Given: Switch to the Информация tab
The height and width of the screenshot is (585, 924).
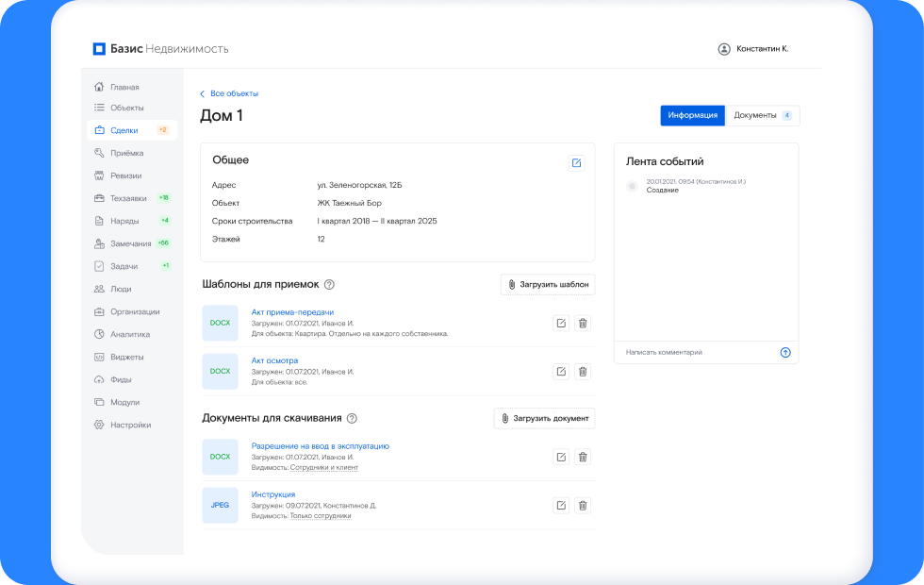Looking at the screenshot, I should pos(692,115).
